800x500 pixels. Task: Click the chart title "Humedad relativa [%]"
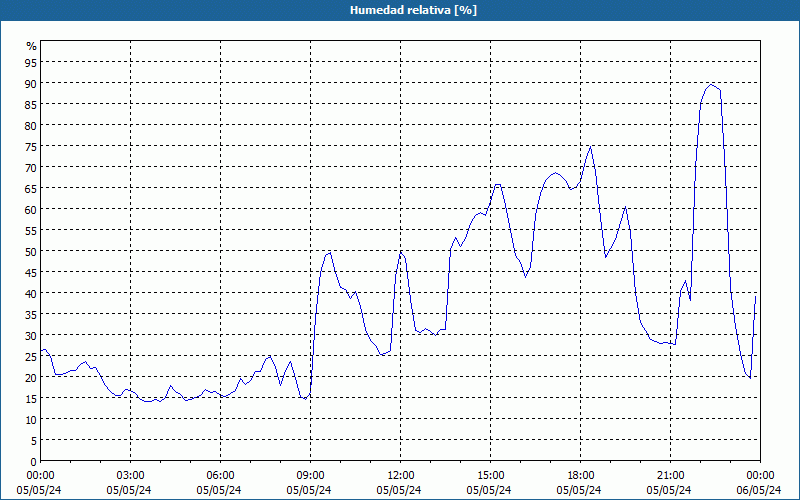[413, 10]
